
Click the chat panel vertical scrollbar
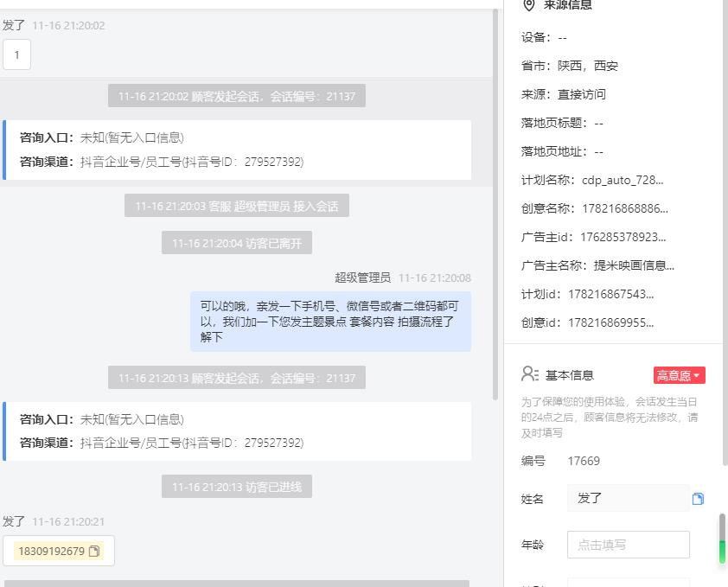pos(495,204)
